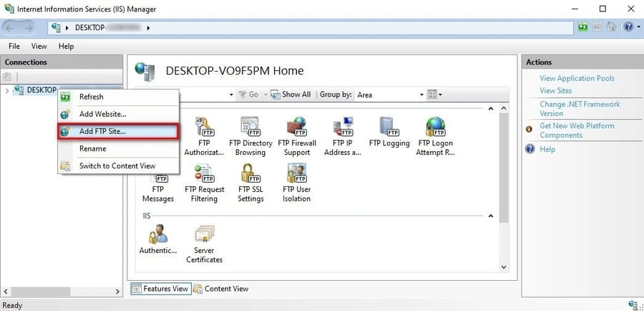
Task: Click the View Sites link
Action: click(x=556, y=90)
